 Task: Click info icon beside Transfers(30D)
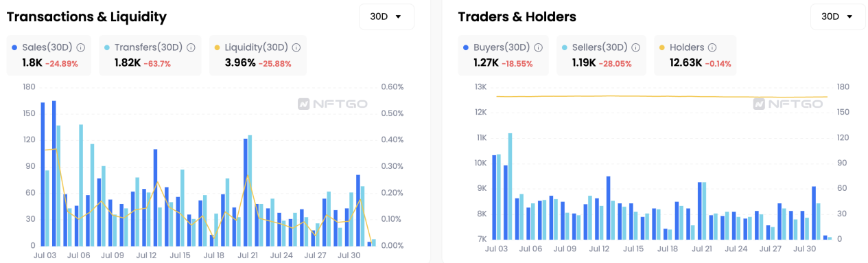pos(191,47)
